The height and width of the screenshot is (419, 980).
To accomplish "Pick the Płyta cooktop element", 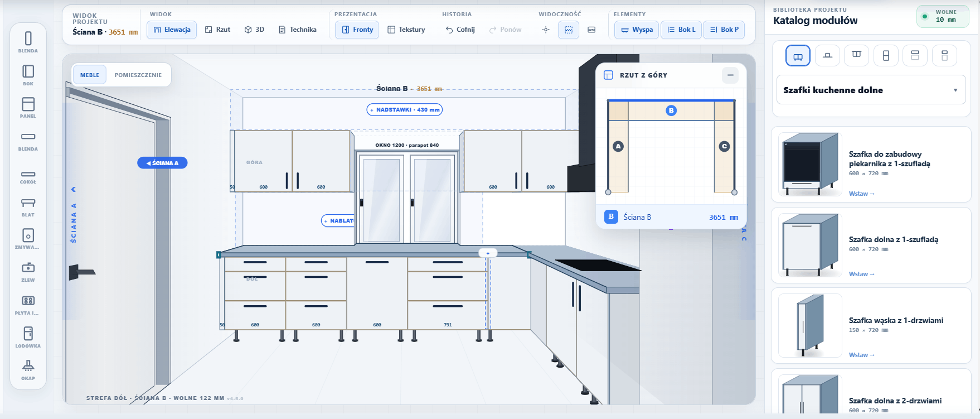I will tap(28, 305).
